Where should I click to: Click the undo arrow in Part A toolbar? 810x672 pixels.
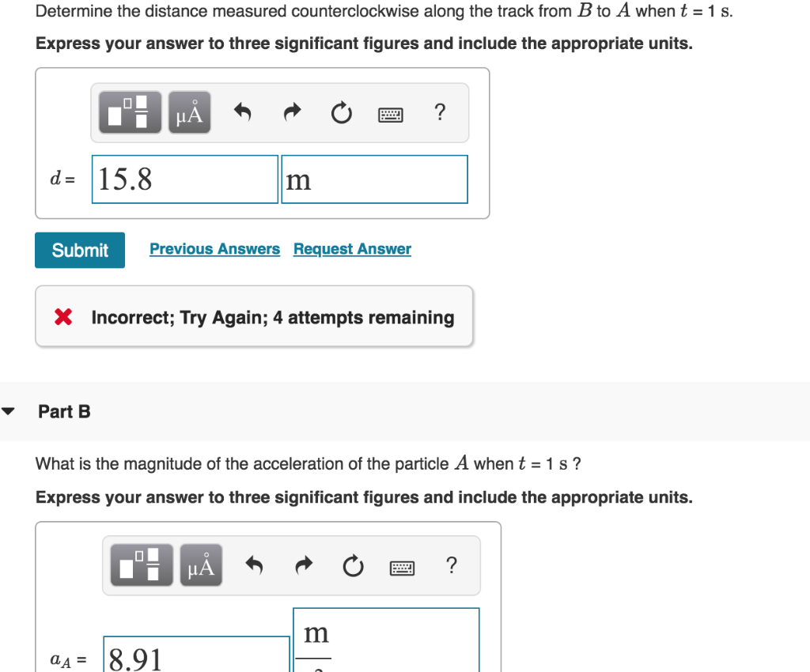pyautogui.click(x=241, y=112)
